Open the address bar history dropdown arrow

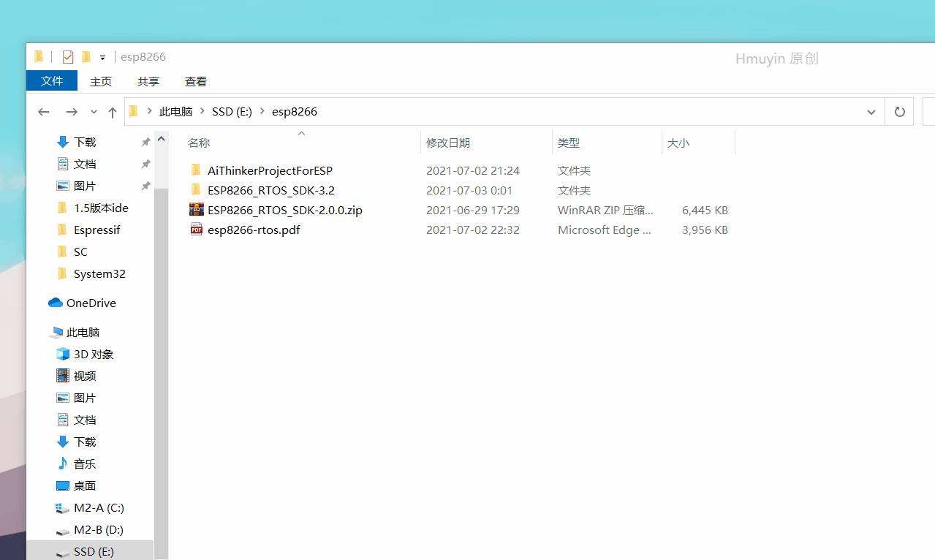coord(871,111)
